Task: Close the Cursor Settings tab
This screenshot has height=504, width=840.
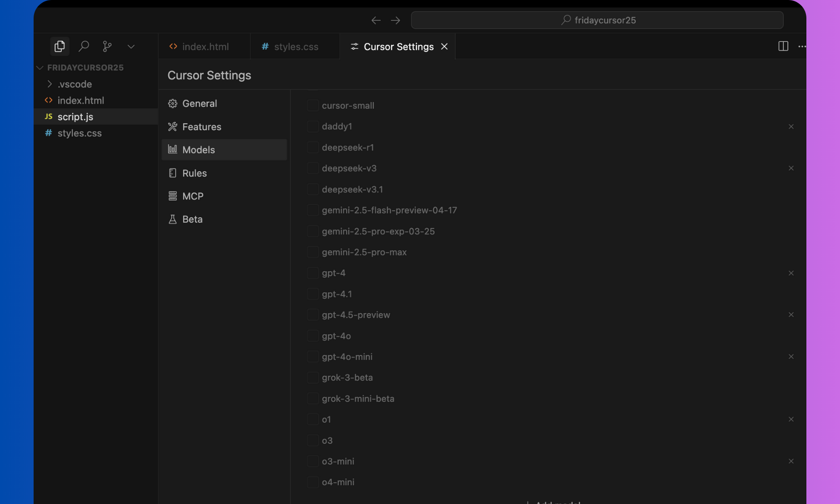Action: click(x=444, y=47)
